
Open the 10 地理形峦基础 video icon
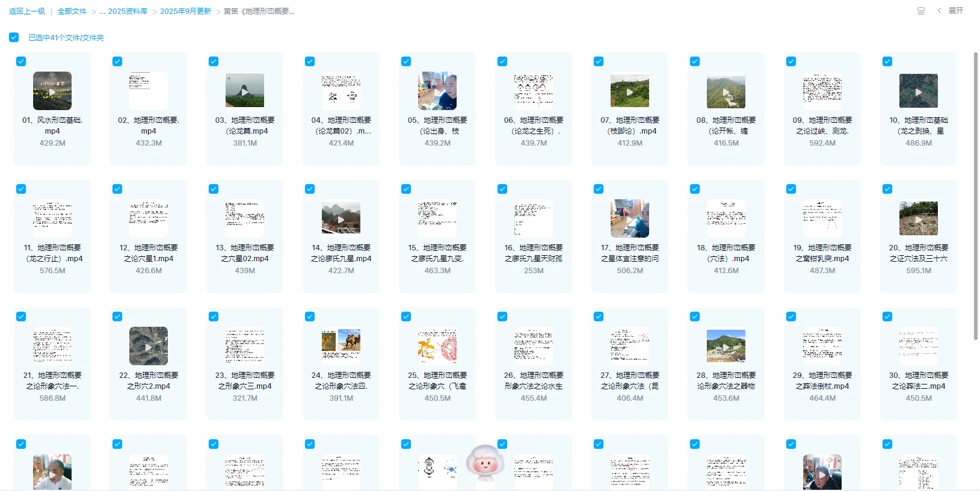pos(918,91)
